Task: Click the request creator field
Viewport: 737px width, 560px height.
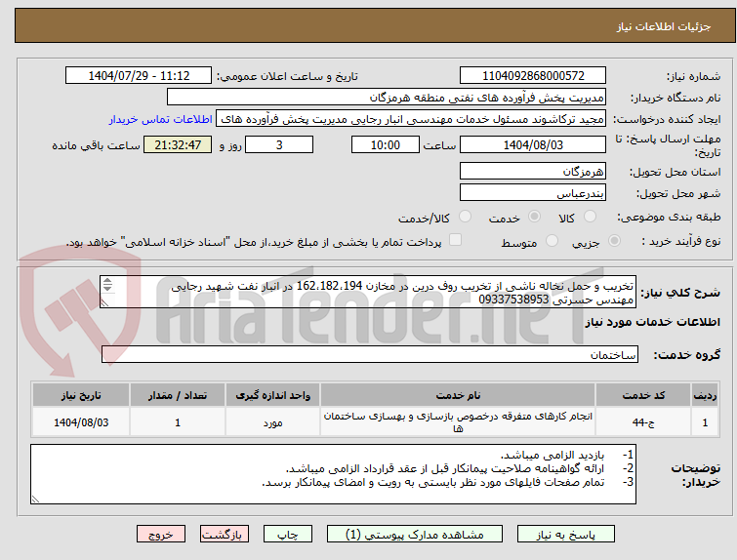Action: tap(411, 119)
